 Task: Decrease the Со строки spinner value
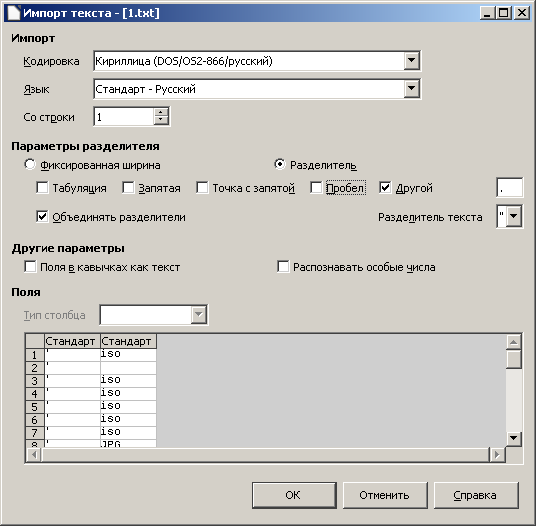pos(161,120)
